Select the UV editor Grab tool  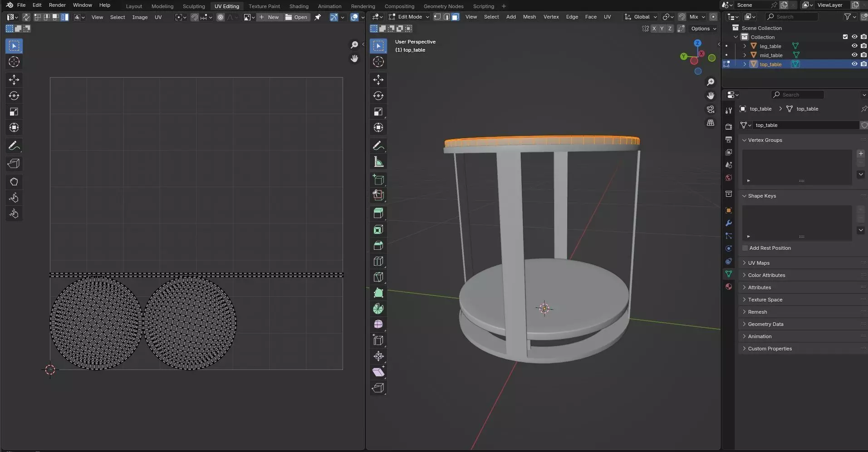point(14,182)
